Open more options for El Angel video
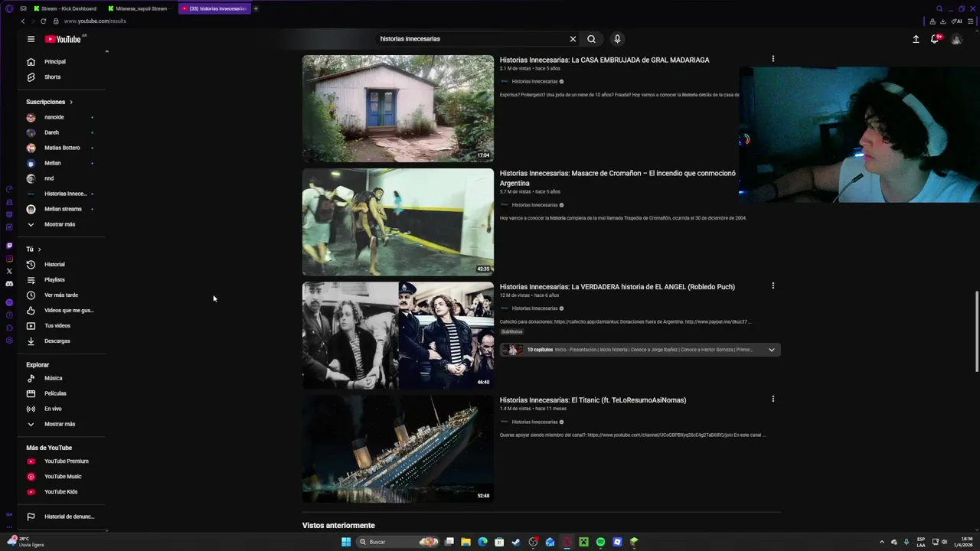Image resolution: width=980 pixels, height=551 pixels. pos(773,285)
